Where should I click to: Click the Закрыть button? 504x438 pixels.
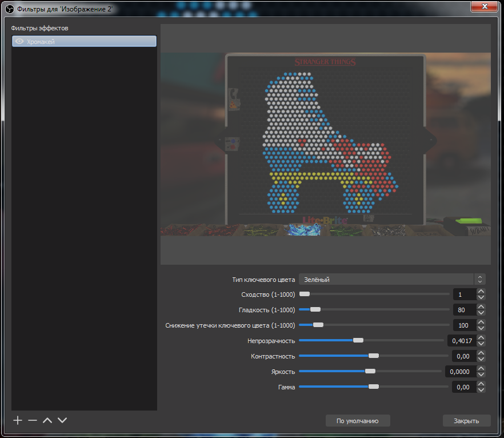click(466, 421)
